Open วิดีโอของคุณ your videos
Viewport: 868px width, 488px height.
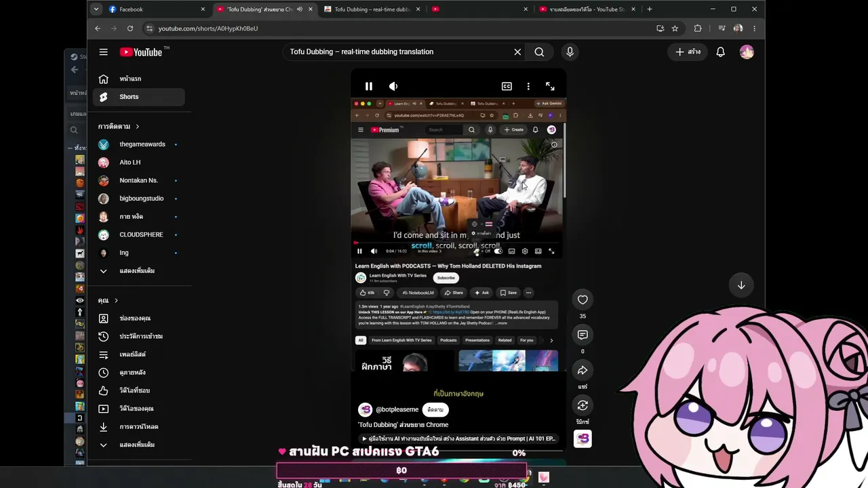[x=139, y=409]
